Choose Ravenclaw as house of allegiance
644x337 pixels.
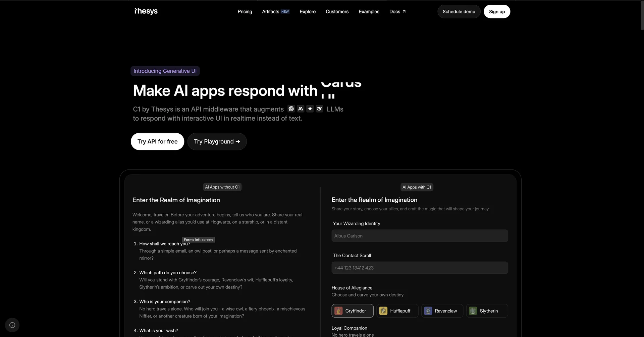[442, 311]
